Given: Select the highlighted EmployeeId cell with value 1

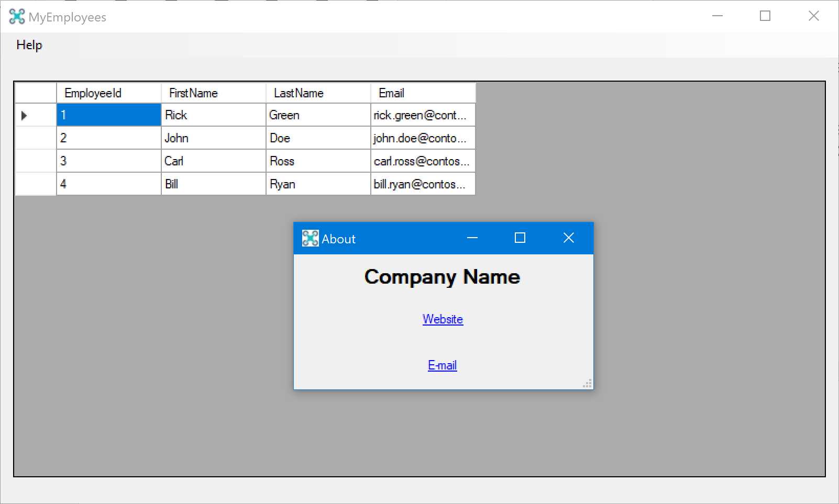Looking at the screenshot, I should click(x=108, y=115).
